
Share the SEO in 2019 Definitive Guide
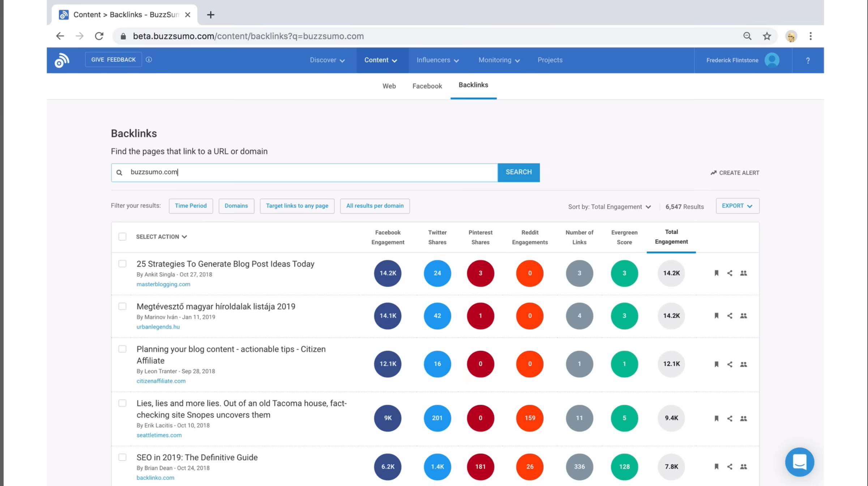[x=730, y=466]
